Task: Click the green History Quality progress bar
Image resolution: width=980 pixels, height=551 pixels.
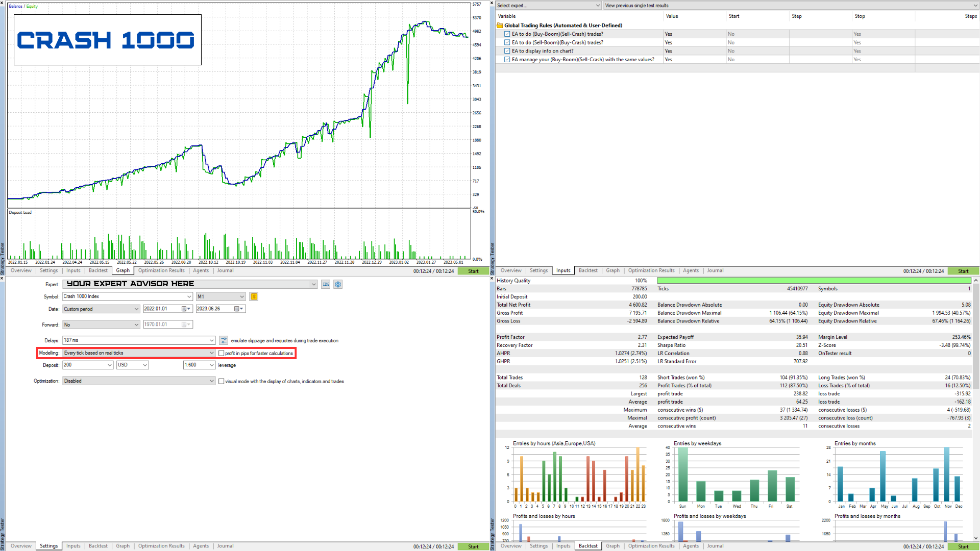Action: [x=814, y=281]
